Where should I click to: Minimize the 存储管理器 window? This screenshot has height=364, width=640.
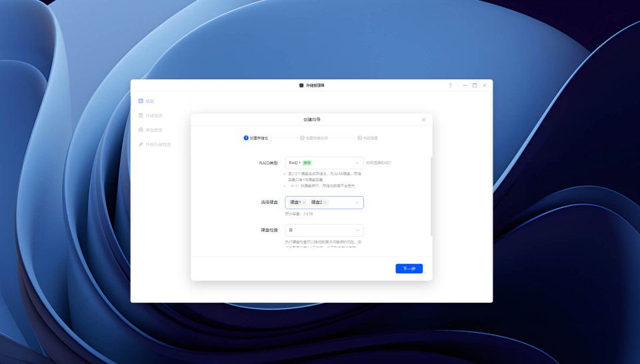click(465, 85)
